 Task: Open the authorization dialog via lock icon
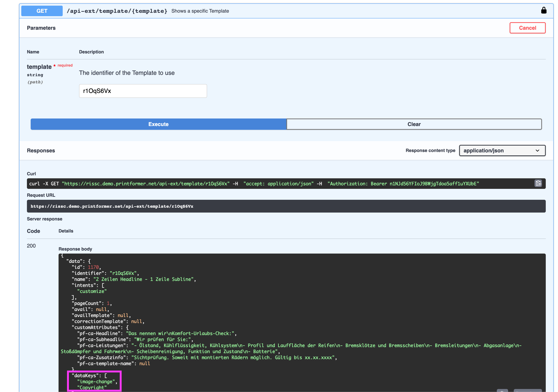pyautogui.click(x=544, y=10)
